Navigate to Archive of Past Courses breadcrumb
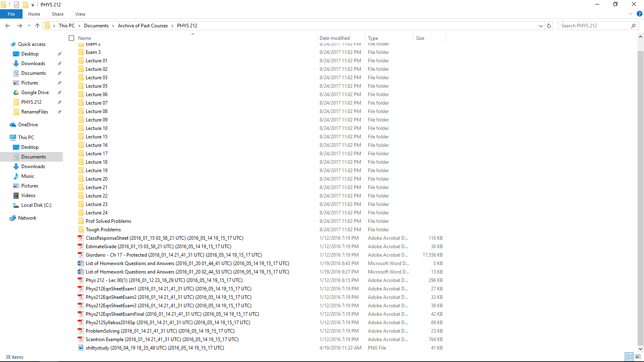 pyautogui.click(x=143, y=26)
